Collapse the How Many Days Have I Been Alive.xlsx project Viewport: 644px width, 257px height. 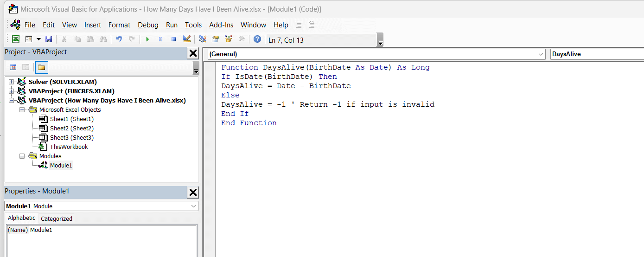point(12,101)
